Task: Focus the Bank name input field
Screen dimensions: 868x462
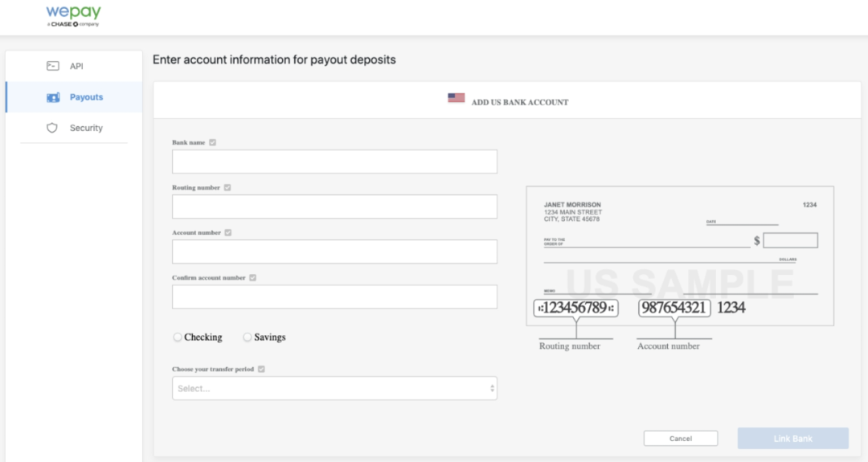Action: tap(334, 161)
